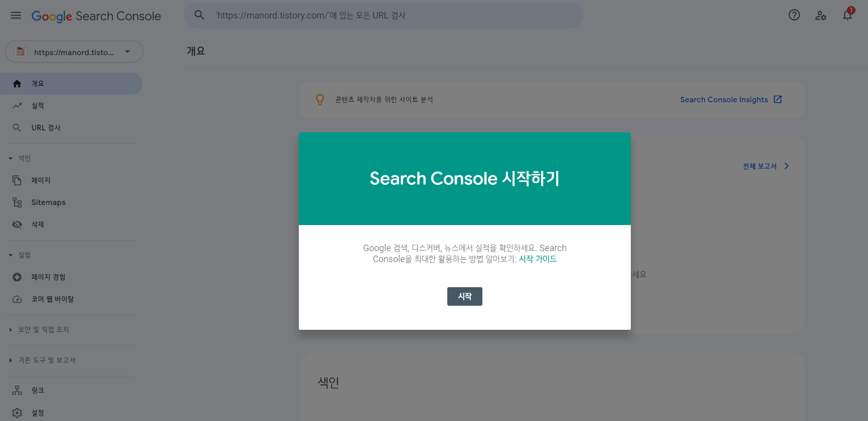This screenshot has height=421, width=868.
Task: Open the Search Console Insights link
Action: pos(724,100)
